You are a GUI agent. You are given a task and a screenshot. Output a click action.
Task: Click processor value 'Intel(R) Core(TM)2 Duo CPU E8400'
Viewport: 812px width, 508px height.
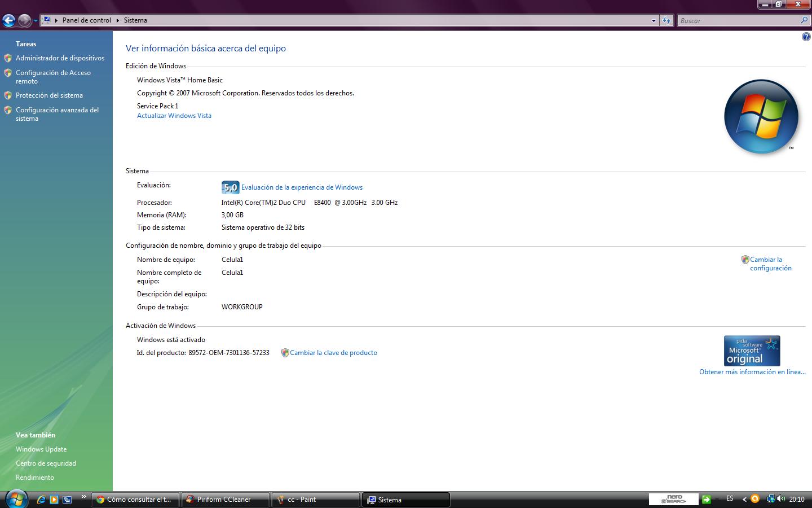pyautogui.click(x=276, y=203)
